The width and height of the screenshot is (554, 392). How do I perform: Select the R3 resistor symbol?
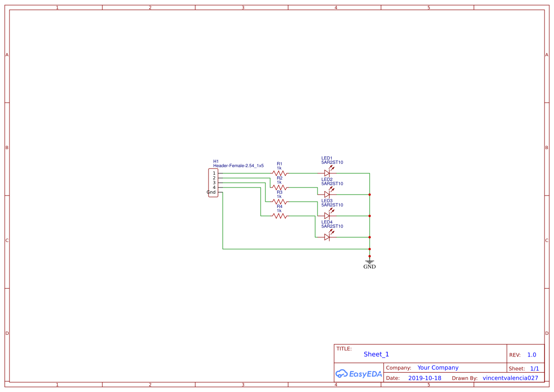pyautogui.click(x=279, y=202)
